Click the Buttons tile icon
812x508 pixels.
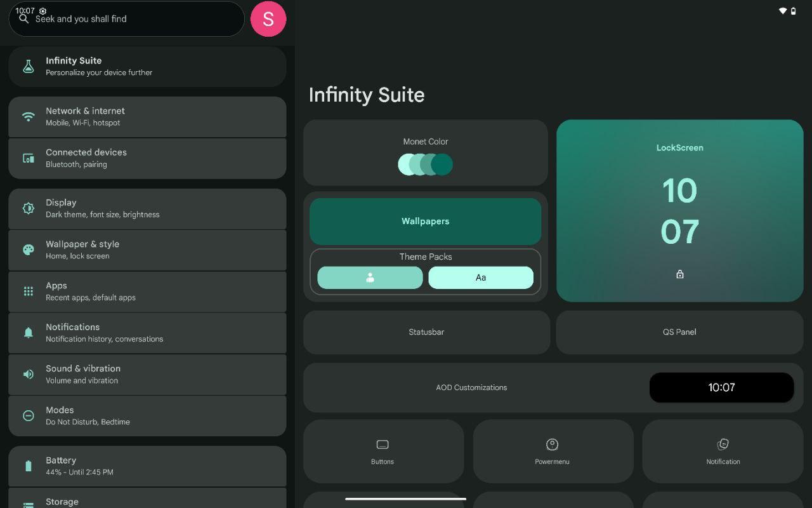[383, 444]
